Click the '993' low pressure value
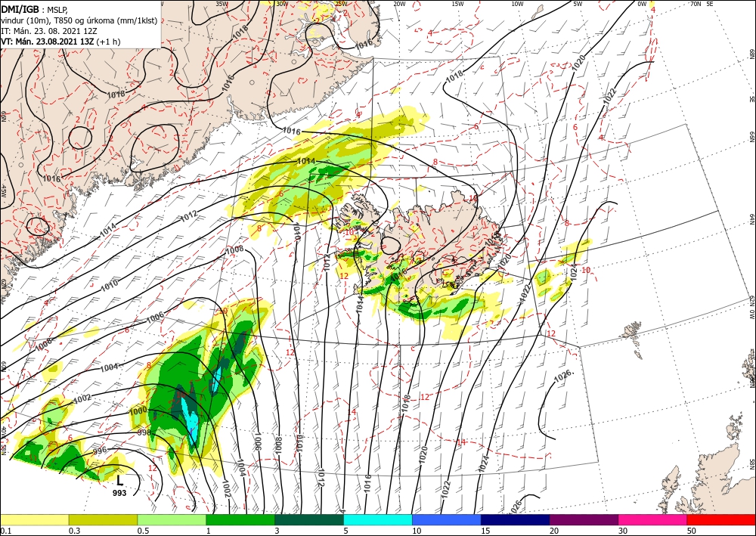This screenshot has width=756, height=536. (x=119, y=493)
